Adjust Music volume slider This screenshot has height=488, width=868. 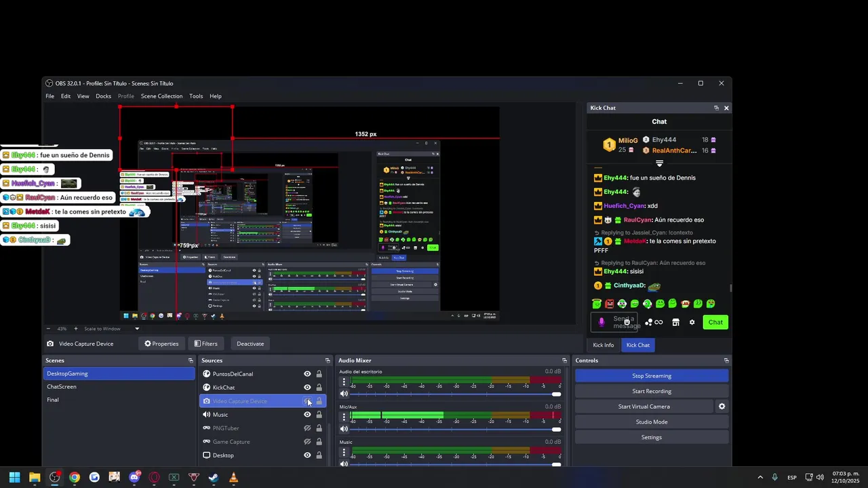pos(454,464)
